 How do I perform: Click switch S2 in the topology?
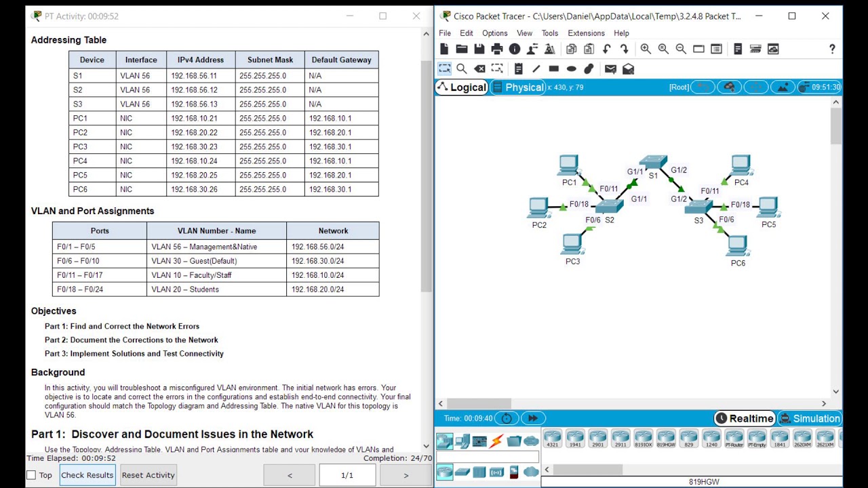(x=609, y=207)
